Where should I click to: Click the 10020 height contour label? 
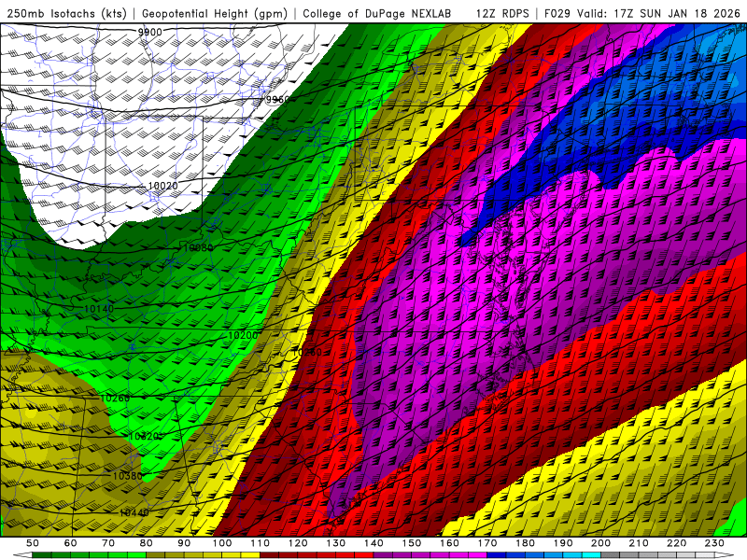162,186
